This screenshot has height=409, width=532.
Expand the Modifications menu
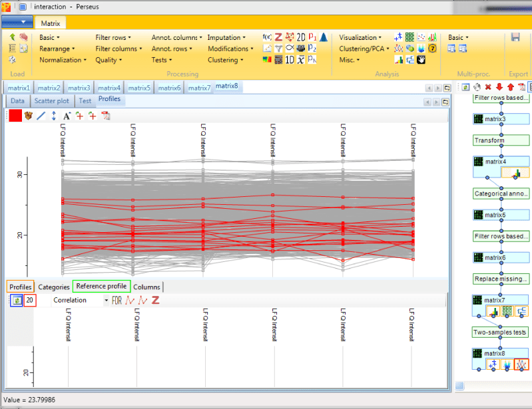[231, 49]
